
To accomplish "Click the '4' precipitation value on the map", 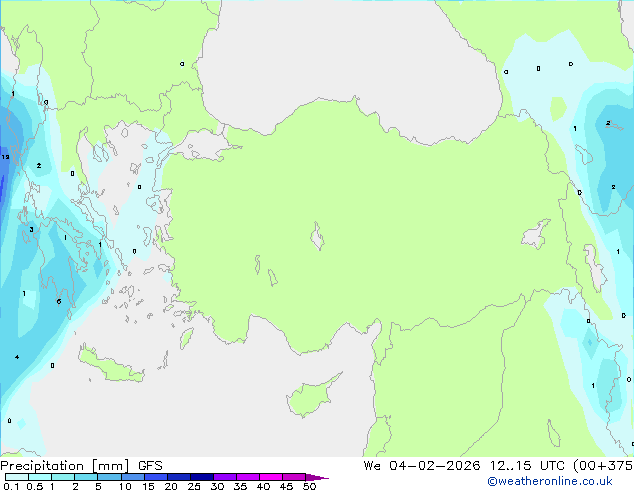I will tap(17, 357).
